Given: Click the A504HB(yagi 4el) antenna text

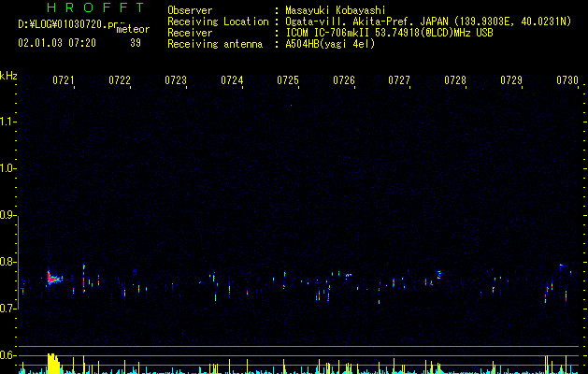Looking at the screenshot, I should tap(330, 44).
